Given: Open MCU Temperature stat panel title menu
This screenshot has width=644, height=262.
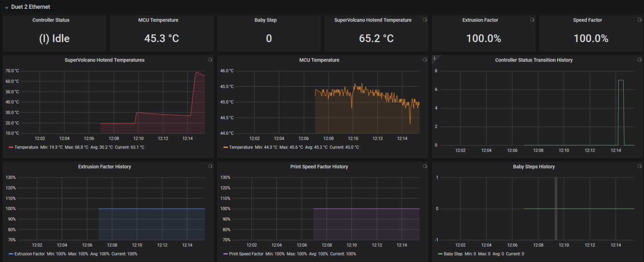Looking at the screenshot, I should coord(158,20).
